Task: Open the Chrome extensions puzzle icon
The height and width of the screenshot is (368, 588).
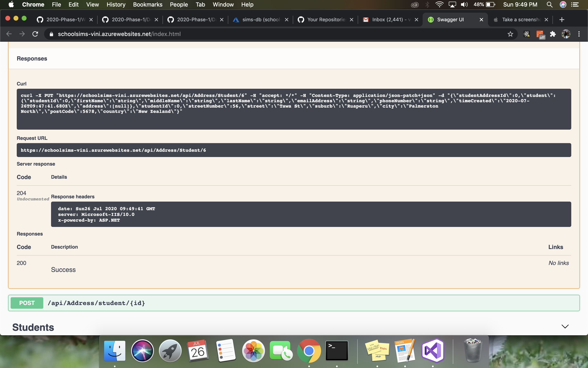Action: pos(553,34)
